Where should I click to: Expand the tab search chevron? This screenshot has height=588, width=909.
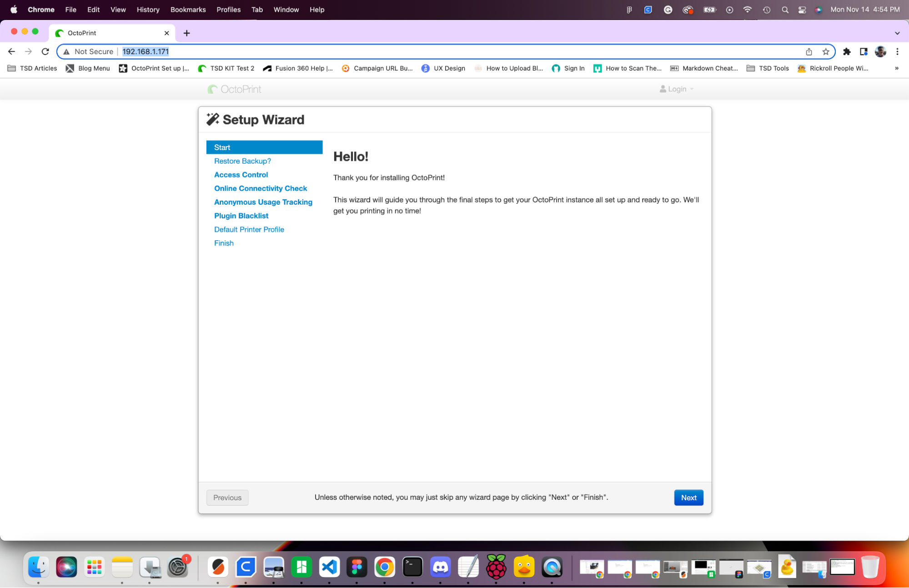pos(897,33)
